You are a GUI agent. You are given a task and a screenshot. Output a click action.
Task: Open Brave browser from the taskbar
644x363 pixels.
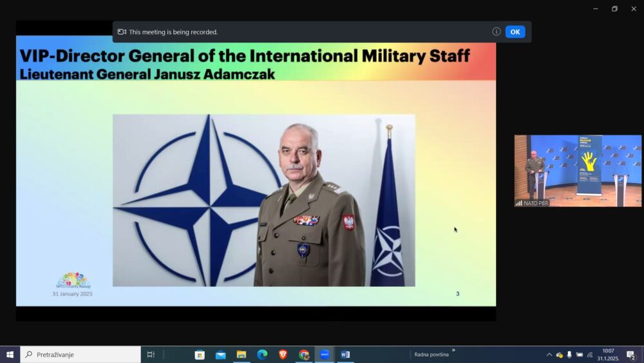tap(283, 354)
